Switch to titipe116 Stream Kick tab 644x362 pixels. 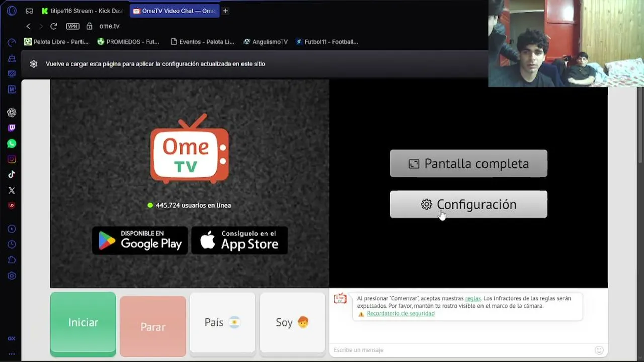(83, 11)
